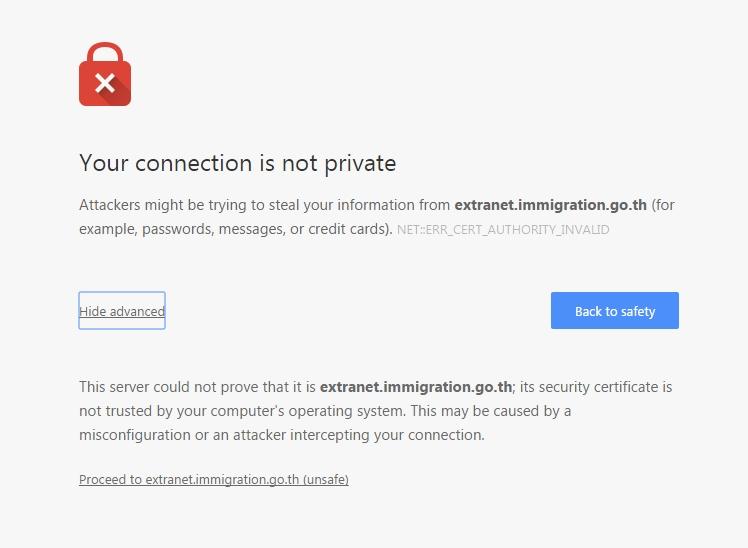Click the 'passwords, messages, or credit cards' text
Viewport: 748px width, 548px height.
coord(266,229)
